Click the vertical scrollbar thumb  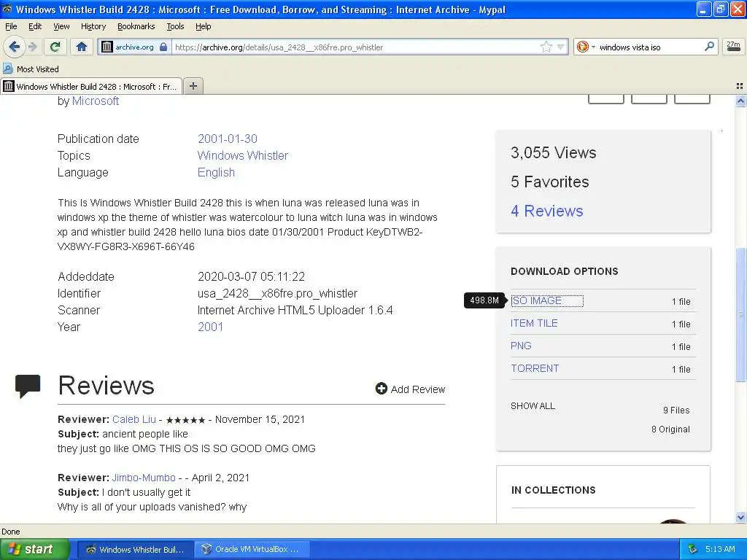740,314
